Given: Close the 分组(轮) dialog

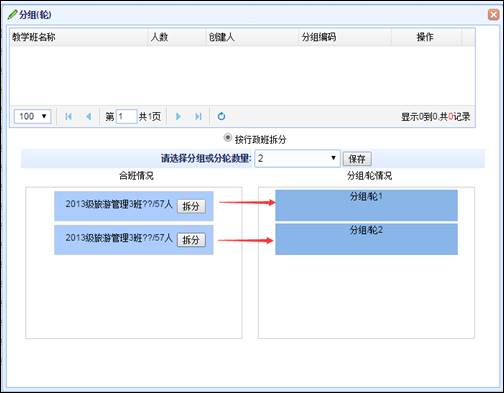Looking at the screenshot, I should 494,14.
